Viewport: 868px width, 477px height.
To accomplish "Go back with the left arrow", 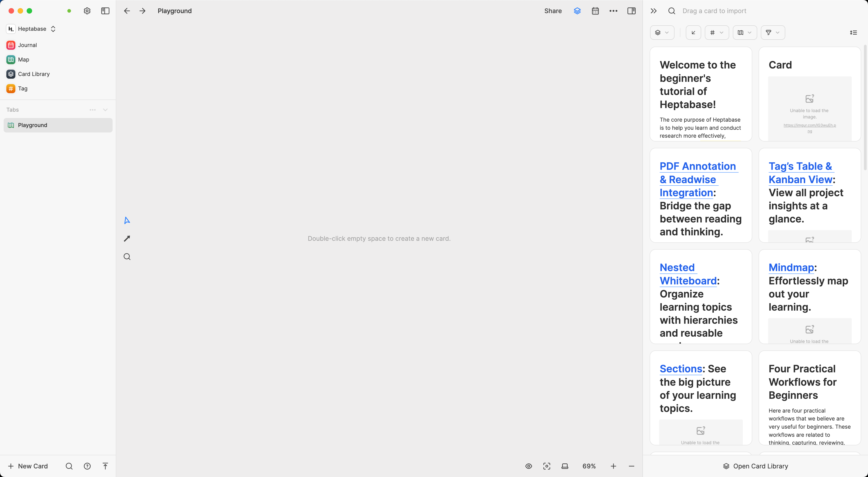I will 127,11.
